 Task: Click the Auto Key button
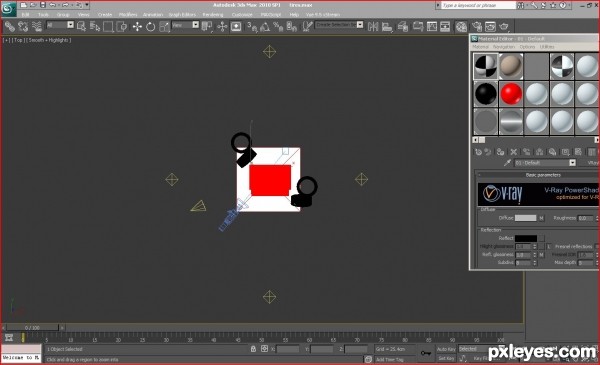pyautogui.click(x=446, y=349)
